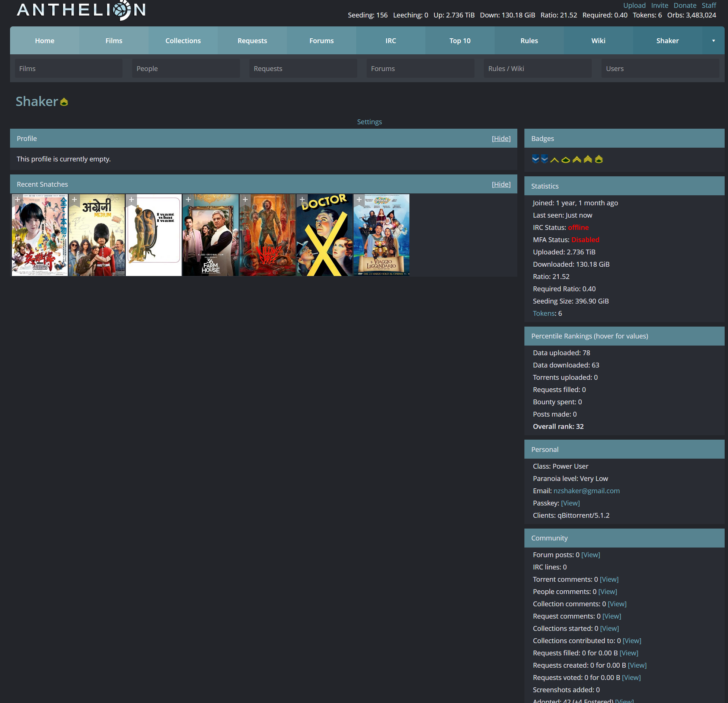Viewport: 728px width, 703px height.
Task: Focus the People search field
Action: (186, 68)
